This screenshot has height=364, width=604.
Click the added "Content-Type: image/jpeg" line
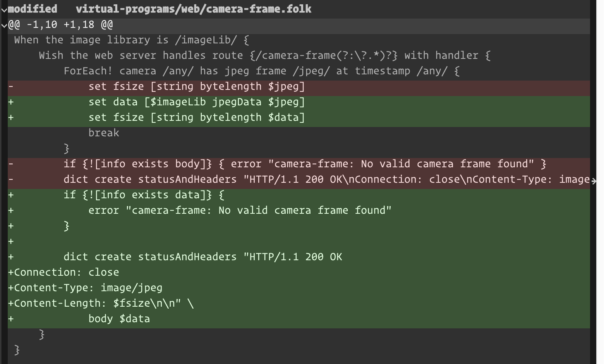[88, 288]
